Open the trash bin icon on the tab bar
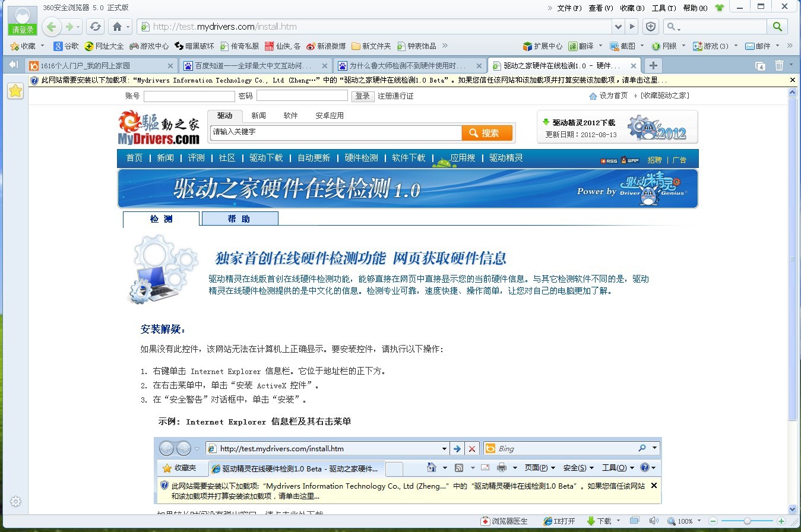 [779, 65]
